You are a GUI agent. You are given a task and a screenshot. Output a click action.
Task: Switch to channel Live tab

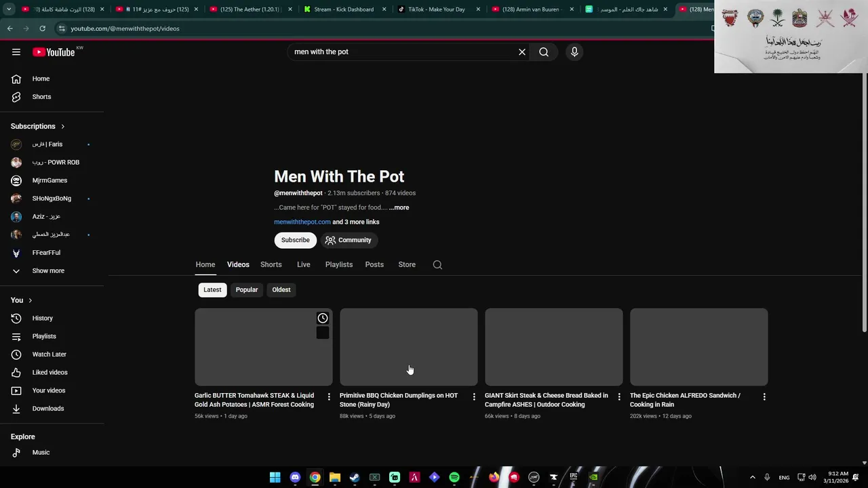[304, 264]
